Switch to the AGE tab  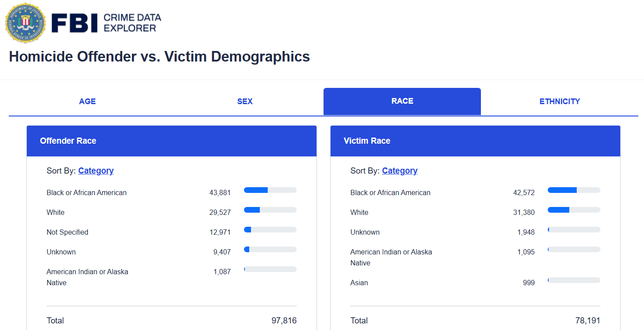(87, 102)
